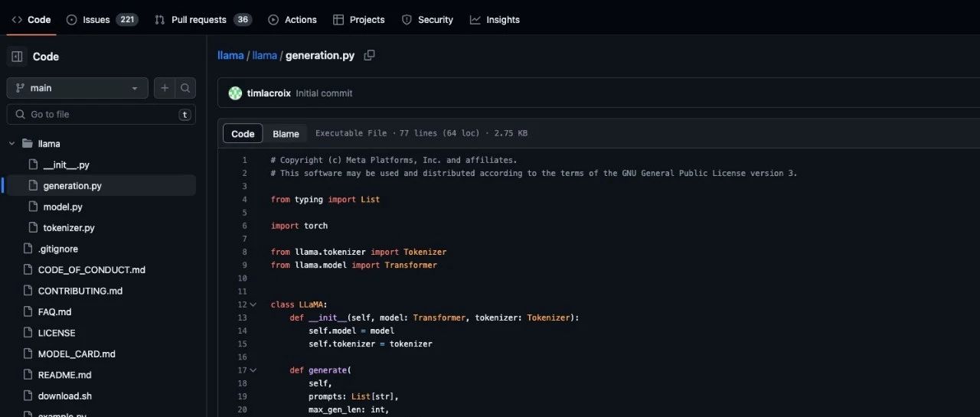Screen dimensions: 980x417
Task: Select line number 13
Action: click(242, 318)
